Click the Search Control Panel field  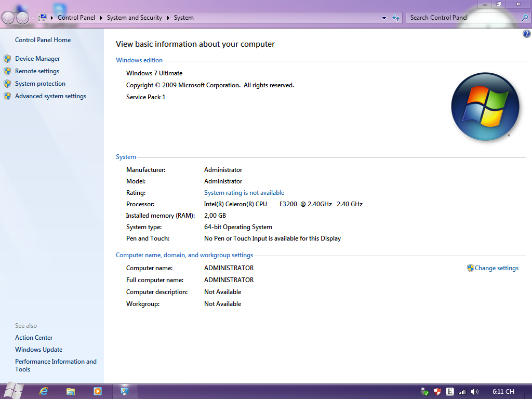point(463,18)
